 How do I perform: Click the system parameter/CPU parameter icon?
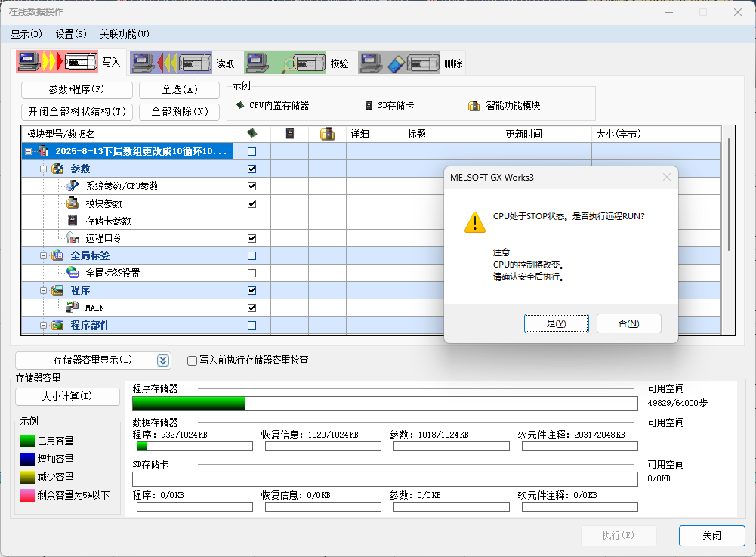(x=73, y=186)
